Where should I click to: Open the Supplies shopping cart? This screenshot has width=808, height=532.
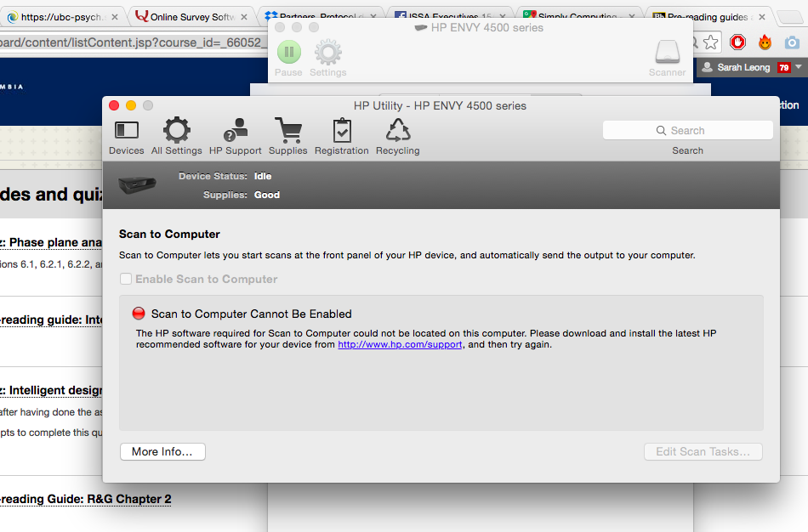(x=288, y=137)
